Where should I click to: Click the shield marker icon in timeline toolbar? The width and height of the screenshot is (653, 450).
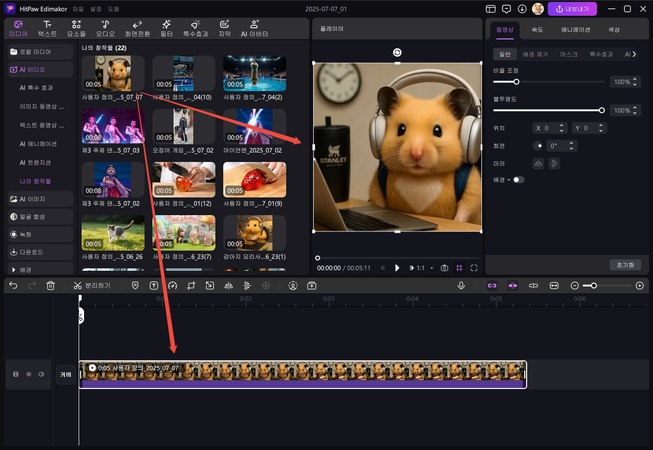135,286
